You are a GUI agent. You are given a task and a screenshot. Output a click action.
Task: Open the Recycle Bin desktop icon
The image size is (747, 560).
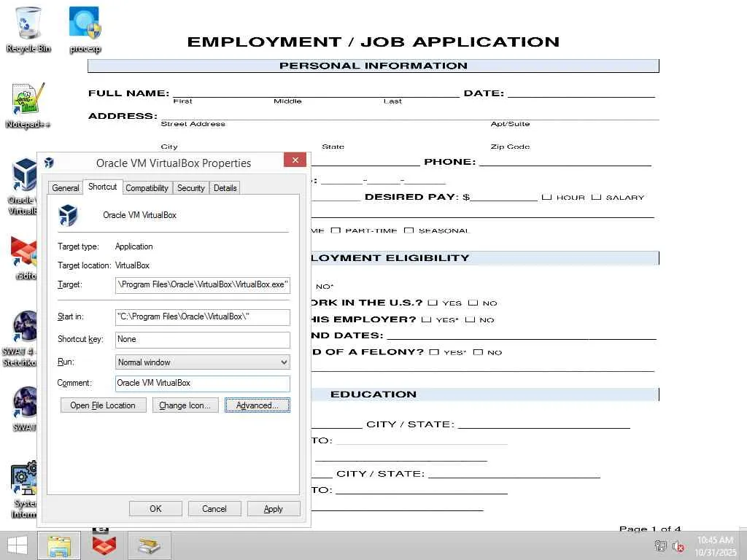point(28,28)
